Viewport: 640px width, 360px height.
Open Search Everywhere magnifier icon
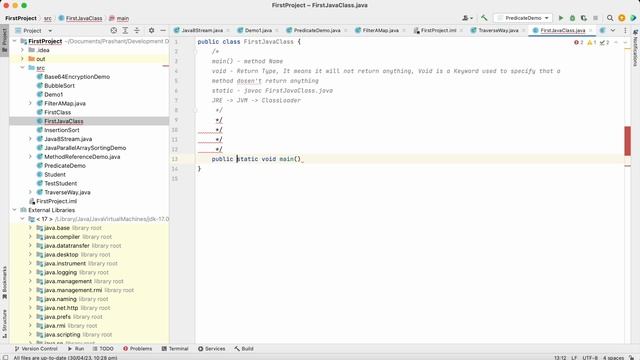click(610, 18)
